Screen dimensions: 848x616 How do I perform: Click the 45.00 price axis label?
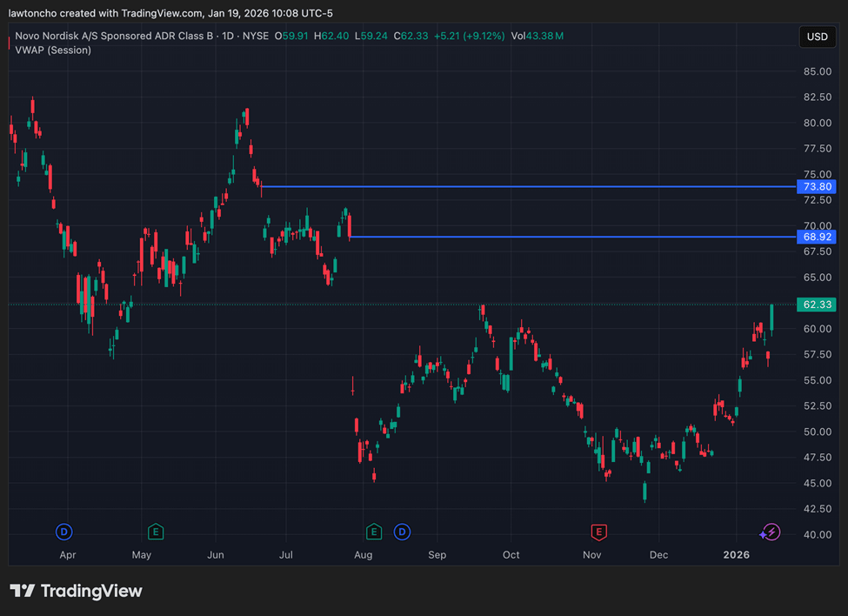click(818, 483)
